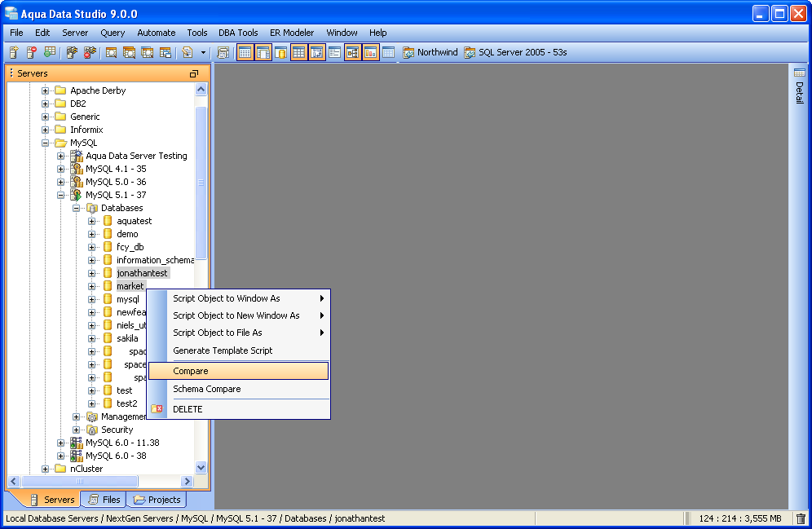812x529 pixels.
Task: Click the third magnifier query window icon
Action: pos(147,52)
